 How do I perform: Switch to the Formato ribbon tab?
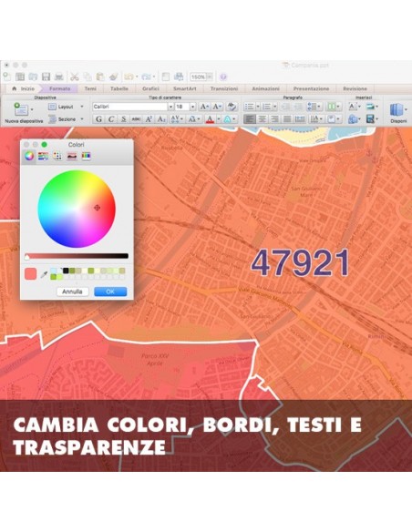click(x=60, y=88)
